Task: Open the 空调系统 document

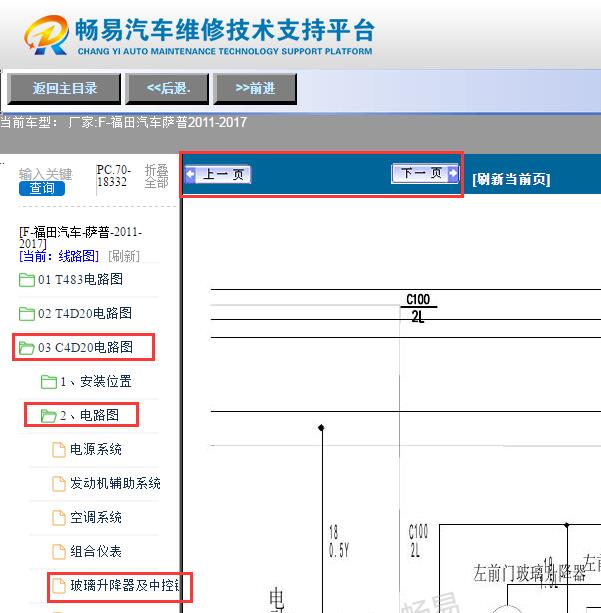Action: (x=96, y=517)
